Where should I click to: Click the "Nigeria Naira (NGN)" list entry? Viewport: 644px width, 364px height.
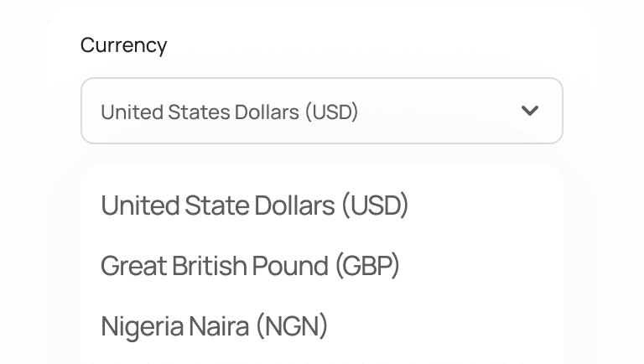[x=214, y=326]
